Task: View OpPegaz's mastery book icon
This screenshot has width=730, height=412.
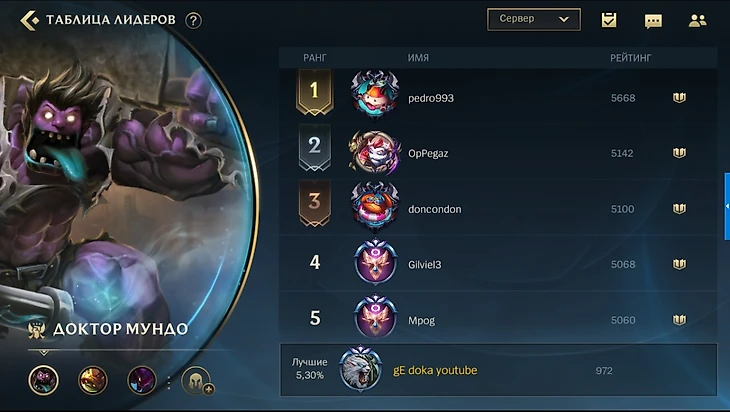Action: point(679,153)
